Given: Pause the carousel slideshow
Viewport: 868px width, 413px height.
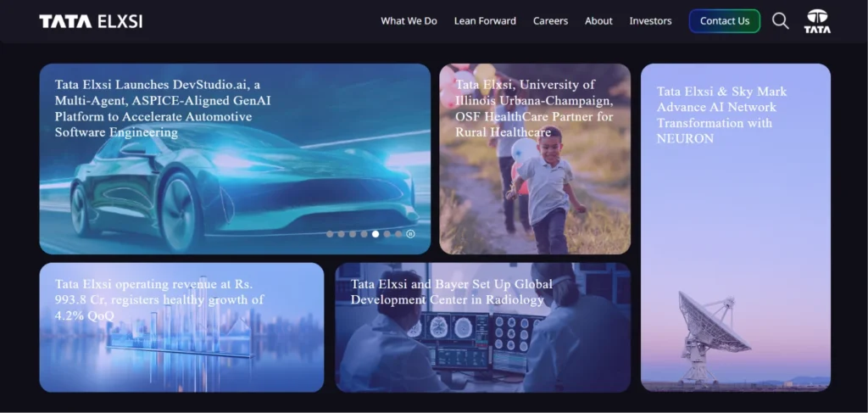Looking at the screenshot, I should tap(410, 233).
